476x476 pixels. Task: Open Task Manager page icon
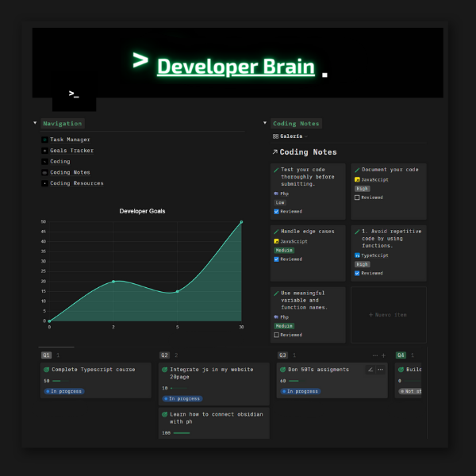pos(44,140)
